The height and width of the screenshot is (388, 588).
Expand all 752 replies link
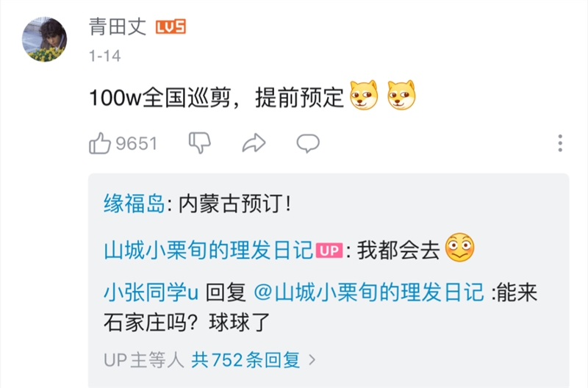click(x=245, y=360)
